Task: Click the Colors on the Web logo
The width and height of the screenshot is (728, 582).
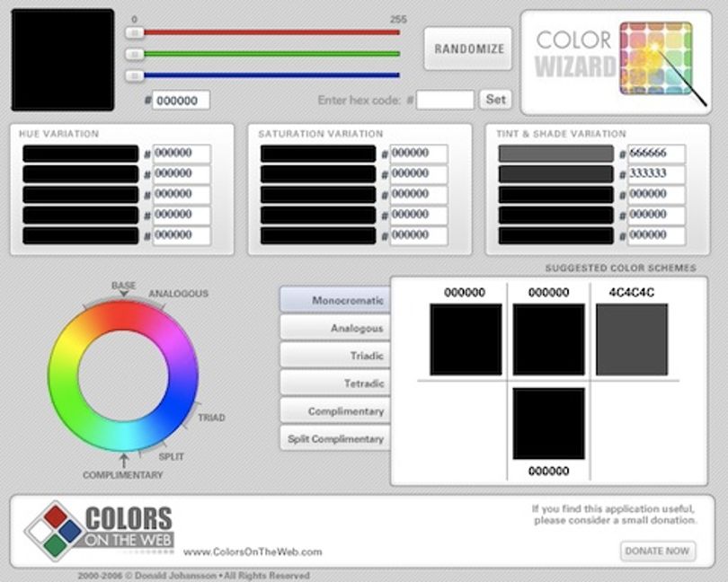Action: click(99, 531)
